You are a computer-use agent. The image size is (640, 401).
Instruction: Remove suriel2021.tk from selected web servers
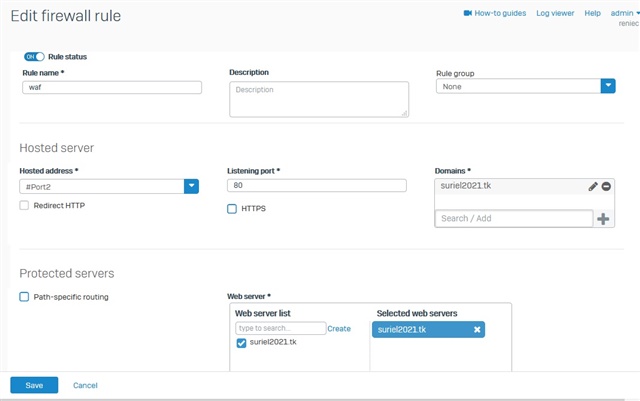click(x=477, y=330)
